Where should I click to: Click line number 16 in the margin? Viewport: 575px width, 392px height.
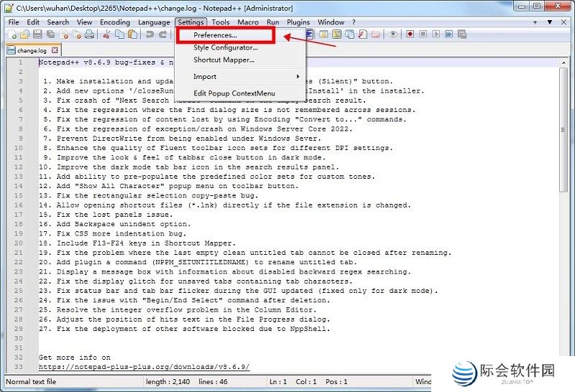[x=19, y=205]
